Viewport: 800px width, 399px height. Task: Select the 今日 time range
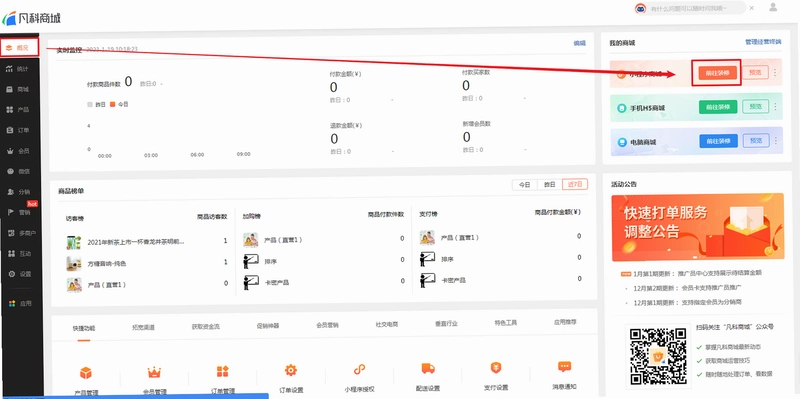524,185
